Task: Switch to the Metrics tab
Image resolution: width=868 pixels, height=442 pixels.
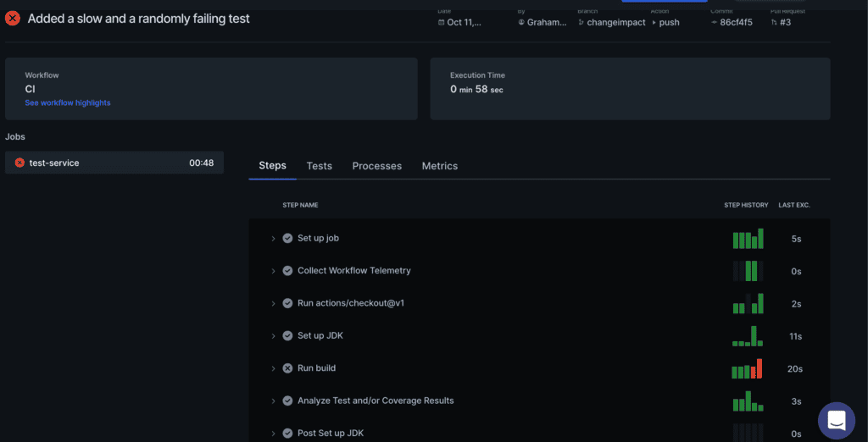Action: (439, 166)
